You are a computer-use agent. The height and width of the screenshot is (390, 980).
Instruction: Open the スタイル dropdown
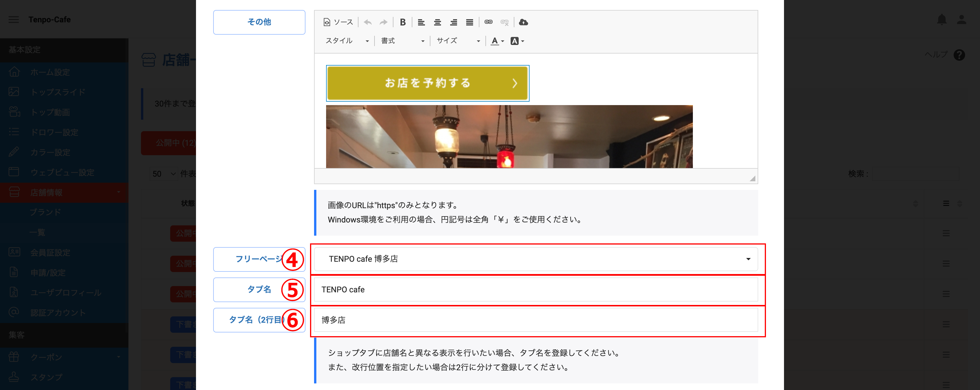coord(347,41)
